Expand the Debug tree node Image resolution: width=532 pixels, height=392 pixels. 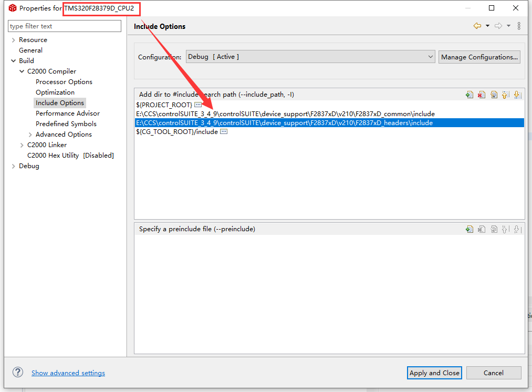(13, 166)
